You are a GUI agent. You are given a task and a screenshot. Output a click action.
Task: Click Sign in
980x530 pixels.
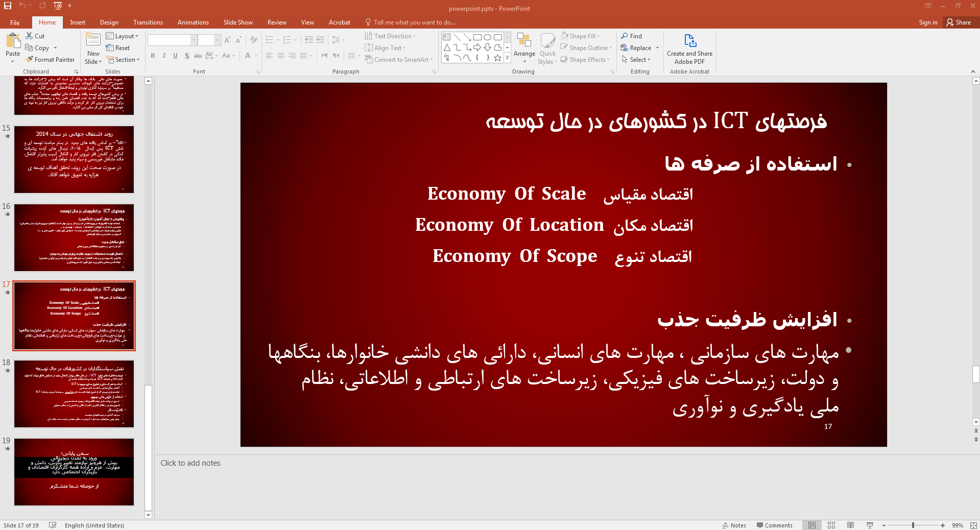tap(928, 22)
